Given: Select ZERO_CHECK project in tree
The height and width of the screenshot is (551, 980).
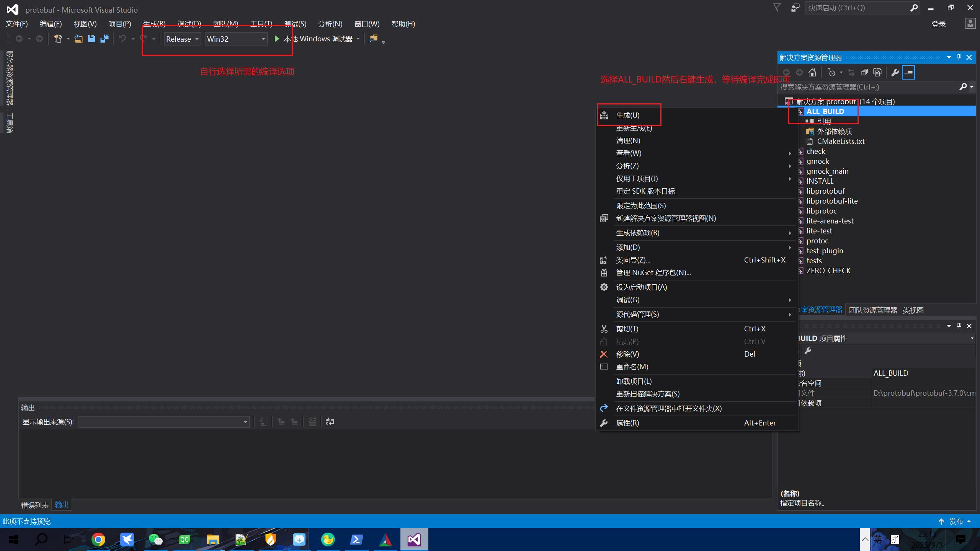Looking at the screenshot, I should (x=828, y=271).
